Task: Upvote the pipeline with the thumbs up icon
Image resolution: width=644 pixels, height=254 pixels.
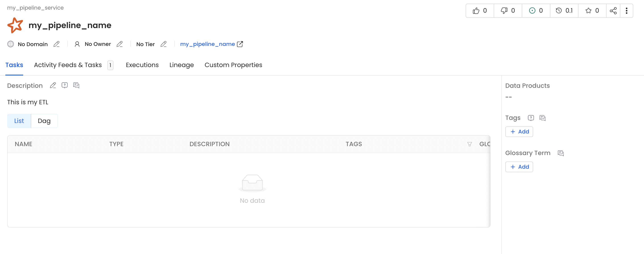Action: (476, 10)
